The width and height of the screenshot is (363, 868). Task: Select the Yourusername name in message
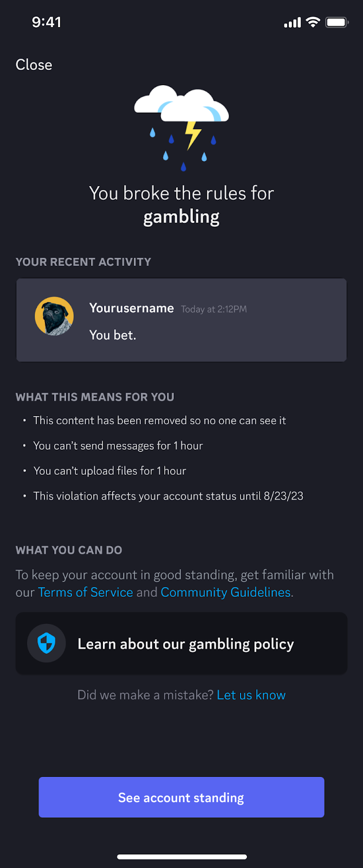coord(132,308)
